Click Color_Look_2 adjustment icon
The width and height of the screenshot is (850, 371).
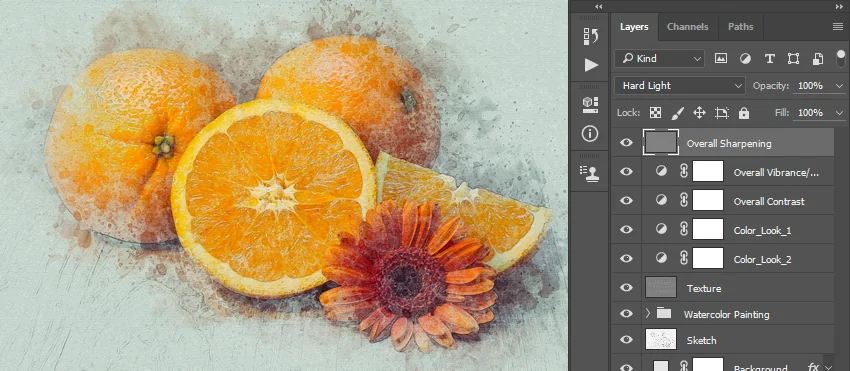coord(661,258)
